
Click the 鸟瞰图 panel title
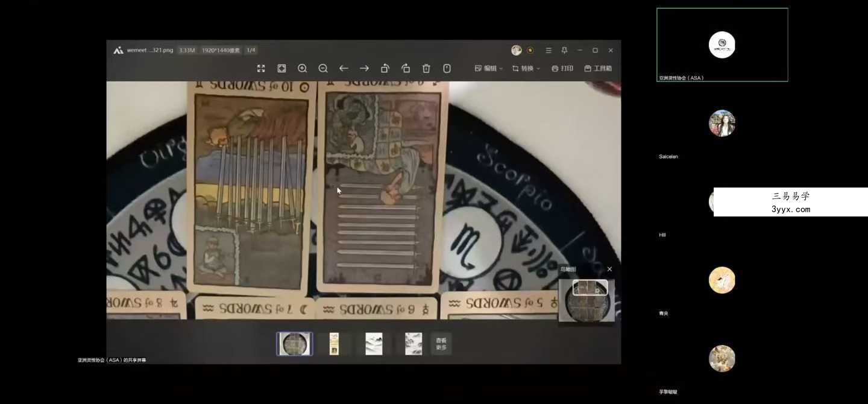tap(568, 269)
